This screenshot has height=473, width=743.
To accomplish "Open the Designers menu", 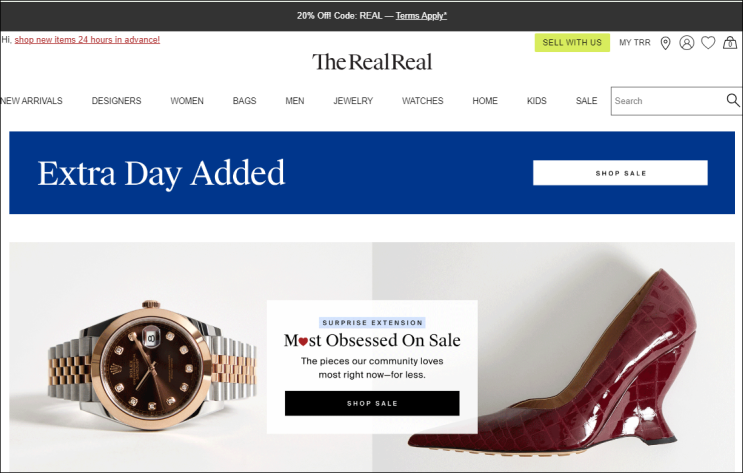I will coord(117,101).
